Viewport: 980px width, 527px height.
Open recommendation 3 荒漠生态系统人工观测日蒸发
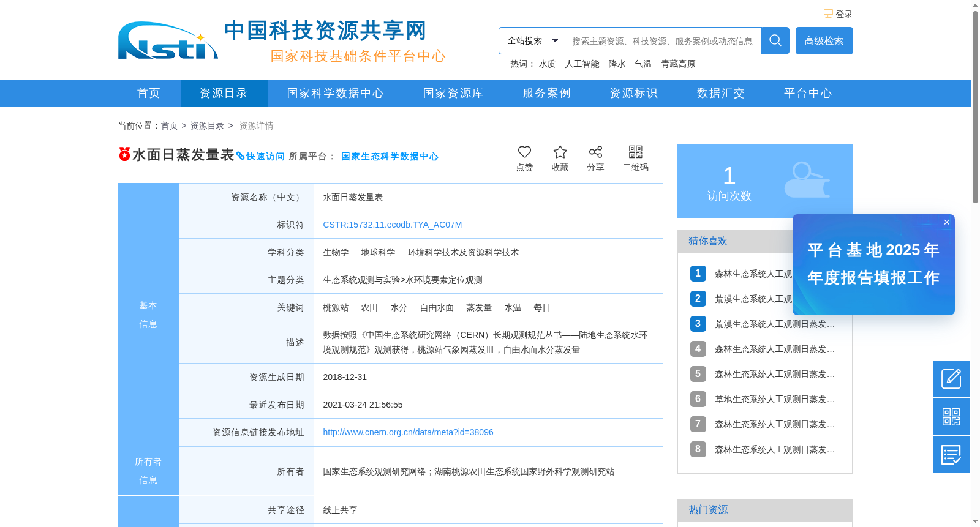coord(775,324)
